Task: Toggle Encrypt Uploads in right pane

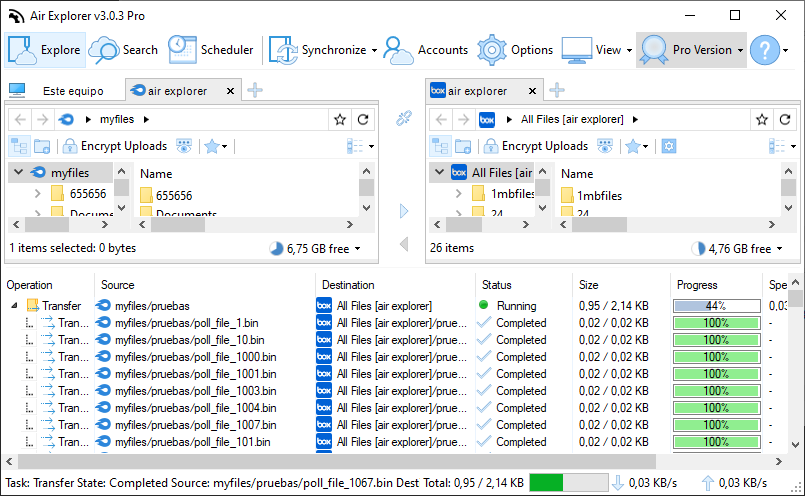Action: [x=536, y=146]
